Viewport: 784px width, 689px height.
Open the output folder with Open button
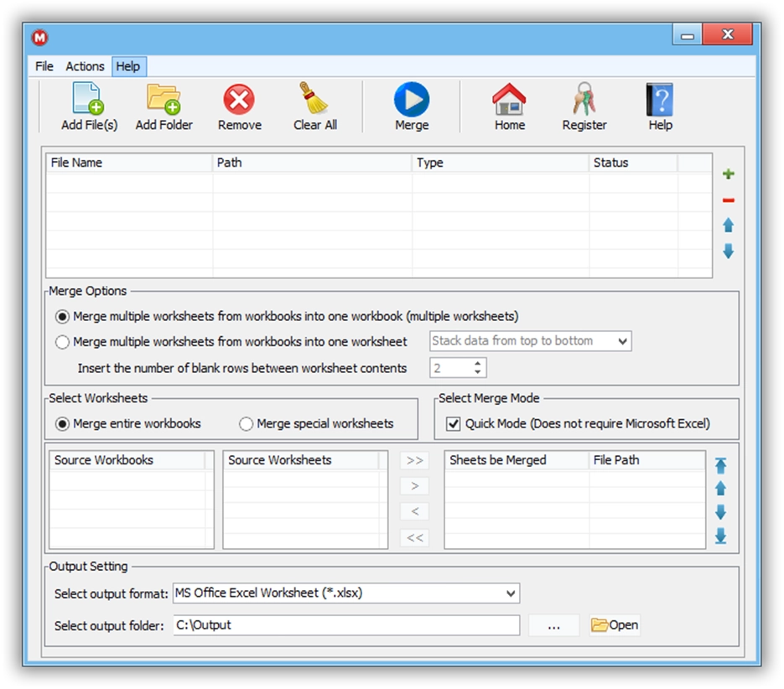point(615,625)
